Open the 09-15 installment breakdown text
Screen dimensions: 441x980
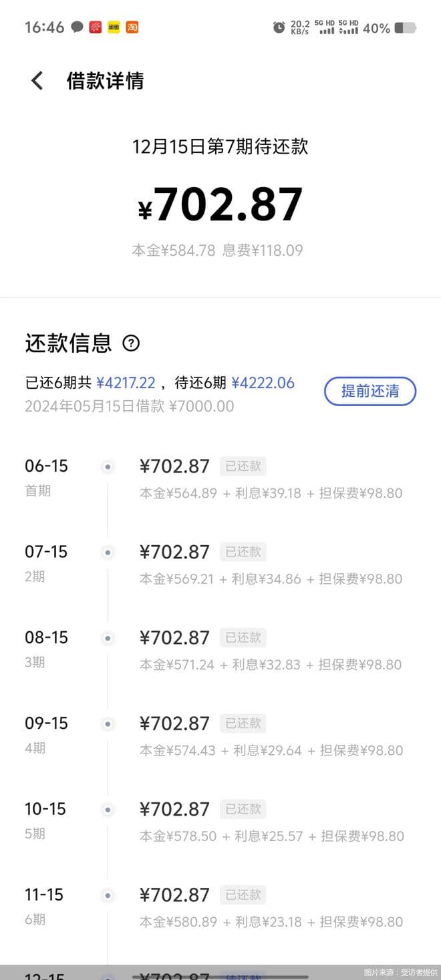tap(271, 750)
